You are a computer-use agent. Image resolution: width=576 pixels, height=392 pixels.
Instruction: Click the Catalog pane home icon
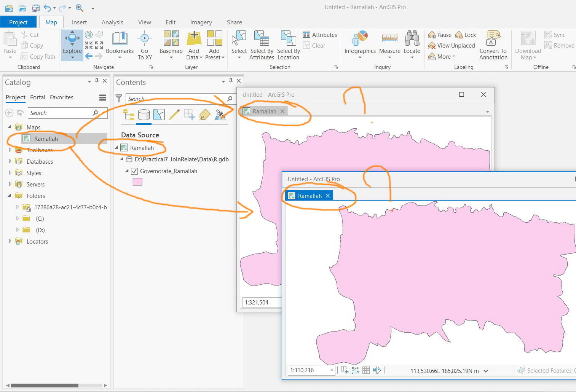point(21,113)
